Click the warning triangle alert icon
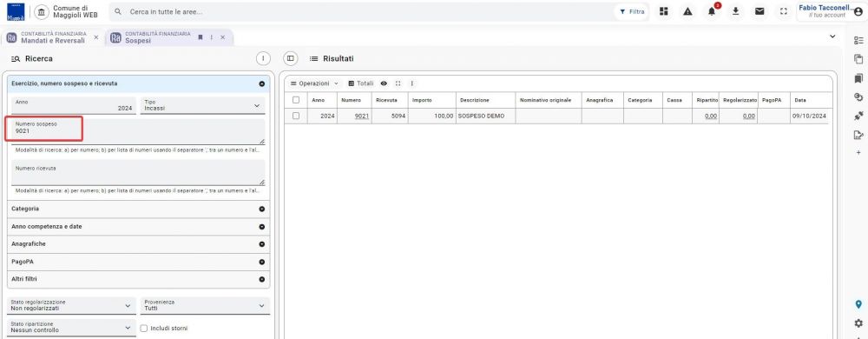 687,11
